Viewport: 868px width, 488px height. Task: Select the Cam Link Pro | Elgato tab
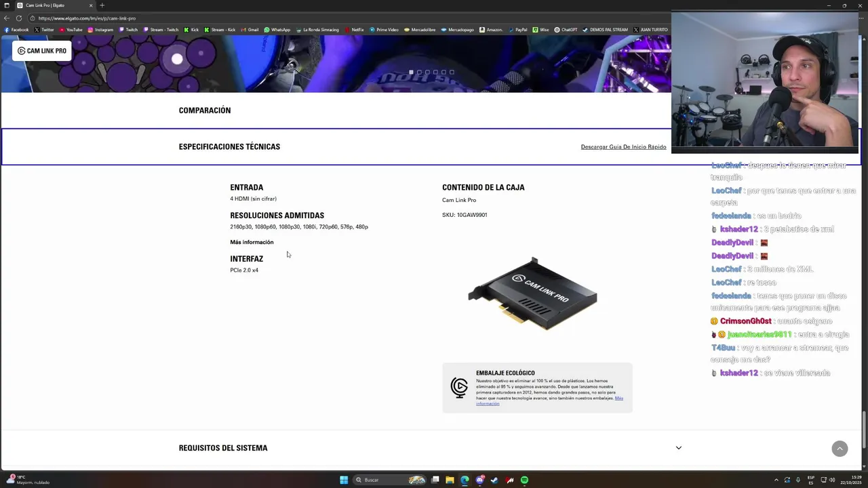coord(54,5)
